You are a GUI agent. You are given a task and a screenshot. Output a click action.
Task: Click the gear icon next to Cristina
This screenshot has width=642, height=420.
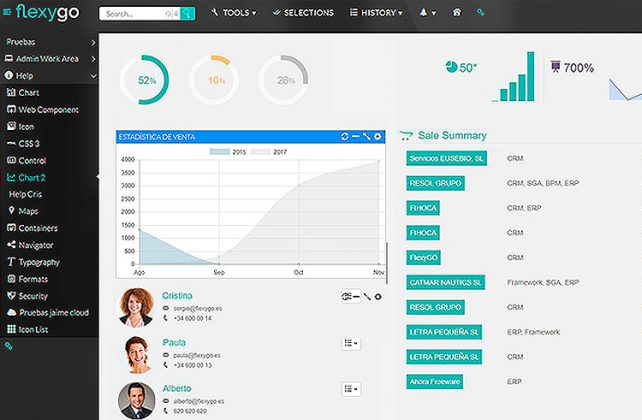coord(378,297)
